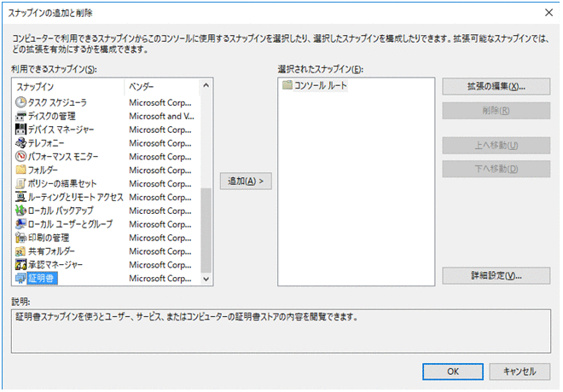The image size is (563, 392).
Task: Select ローカル ユーザーとグループ row
Action: click(x=107, y=224)
